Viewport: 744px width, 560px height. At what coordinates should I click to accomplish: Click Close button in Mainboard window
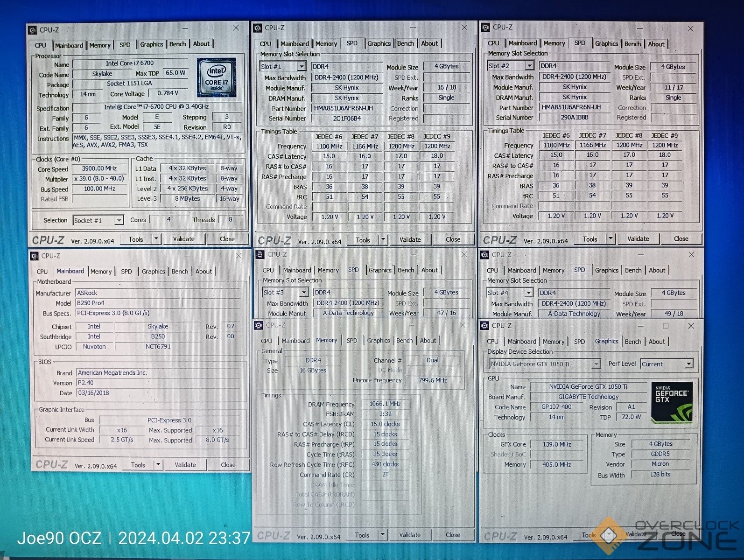[228, 465]
